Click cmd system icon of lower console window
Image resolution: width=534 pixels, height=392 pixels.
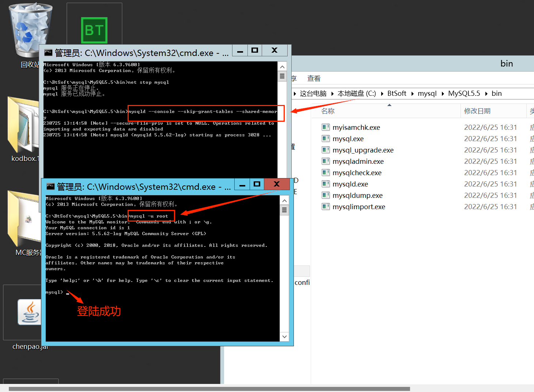click(x=50, y=186)
